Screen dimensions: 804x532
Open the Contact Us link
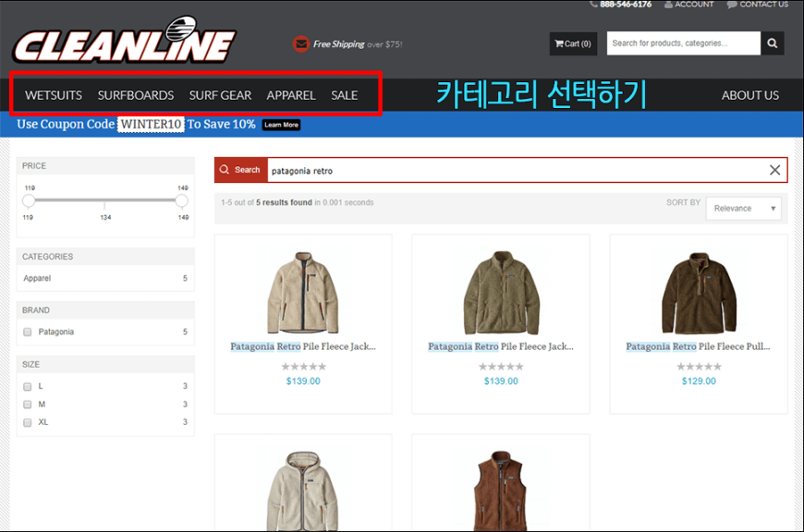coord(758,4)
